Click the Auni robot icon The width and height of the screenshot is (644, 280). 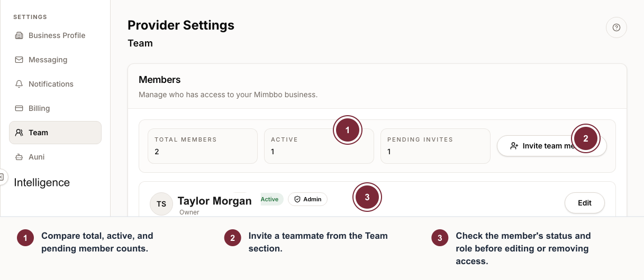[x=19, y=157]
